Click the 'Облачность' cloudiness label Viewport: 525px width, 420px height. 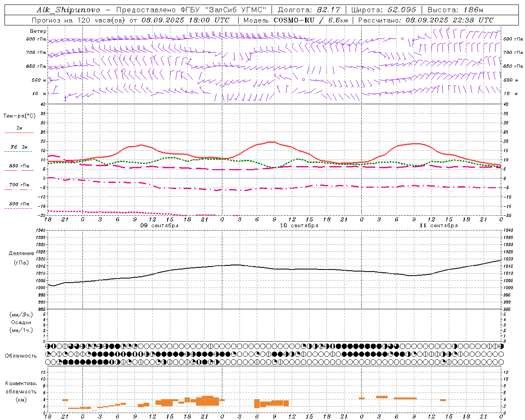coord(21,356)
